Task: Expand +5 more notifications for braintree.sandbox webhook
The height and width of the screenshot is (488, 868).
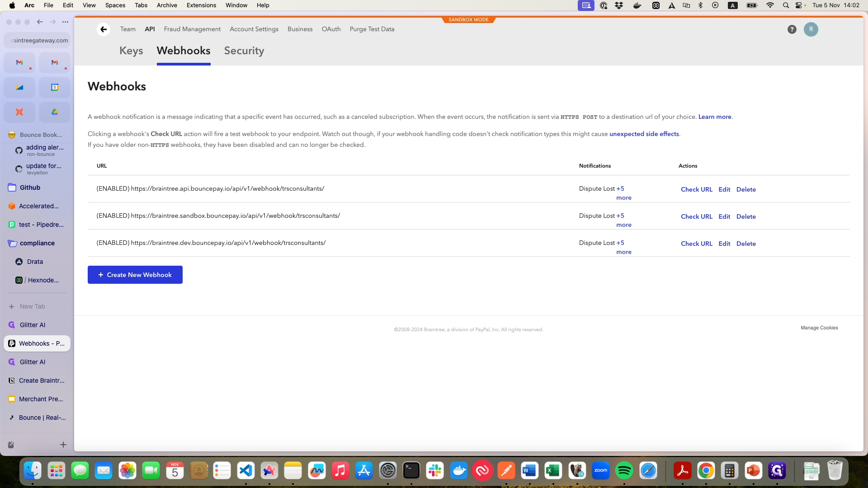Action: 624,220
